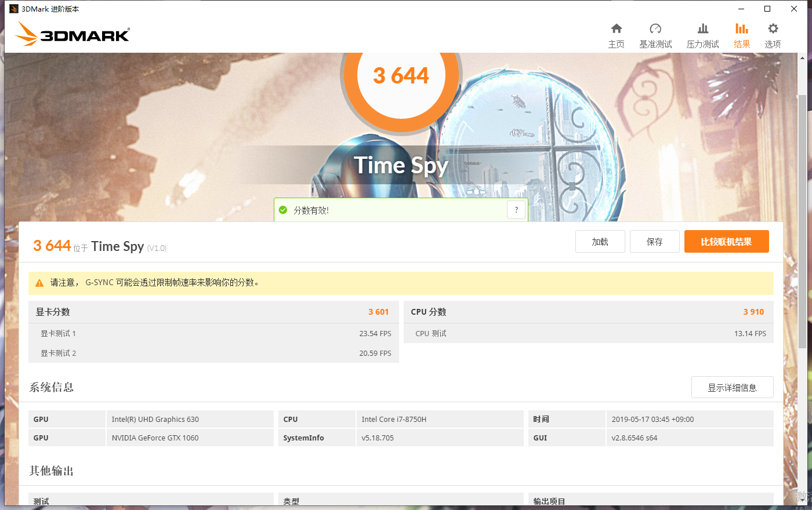This screenshot has width=812, height=510.
Task: Click the 显示详细信息 show details button
Action: pyautogui.click(x=733, y=387)
